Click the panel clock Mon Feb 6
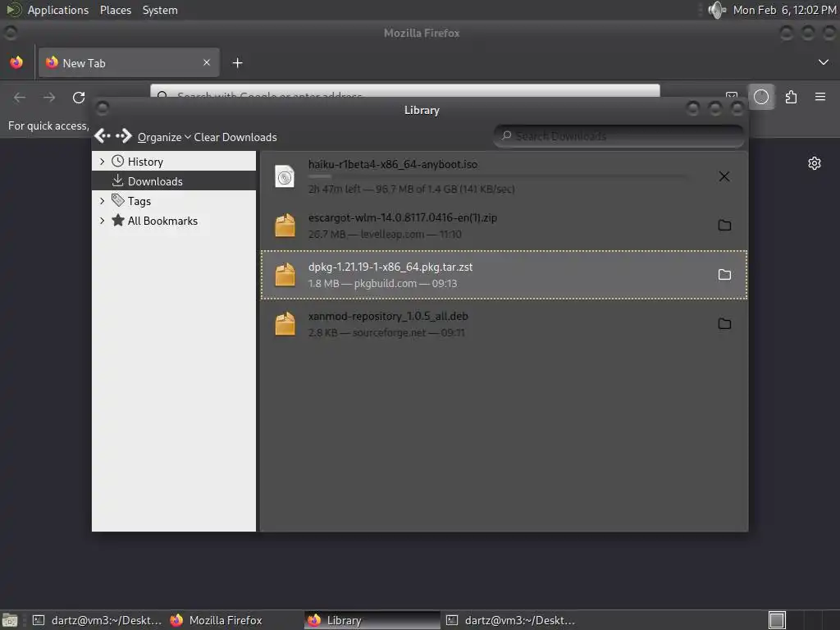This screenshot has width=840, height=630. (784, 10)
